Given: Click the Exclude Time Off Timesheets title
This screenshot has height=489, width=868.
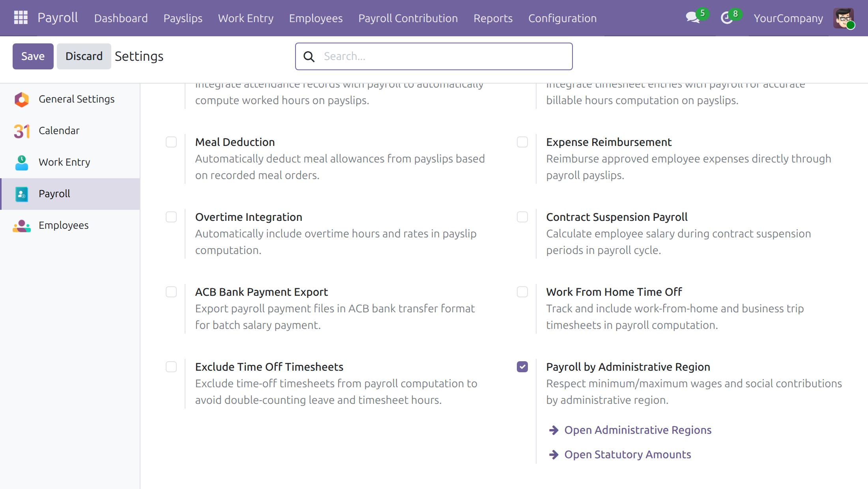Looking at the screenshot, I should click(x=269, y=367).
